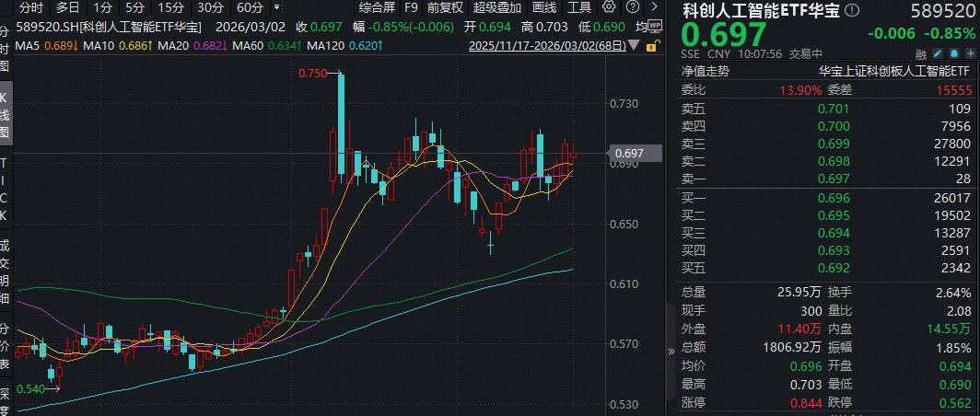Click 卖一 price 0.697

click(834, 179)
